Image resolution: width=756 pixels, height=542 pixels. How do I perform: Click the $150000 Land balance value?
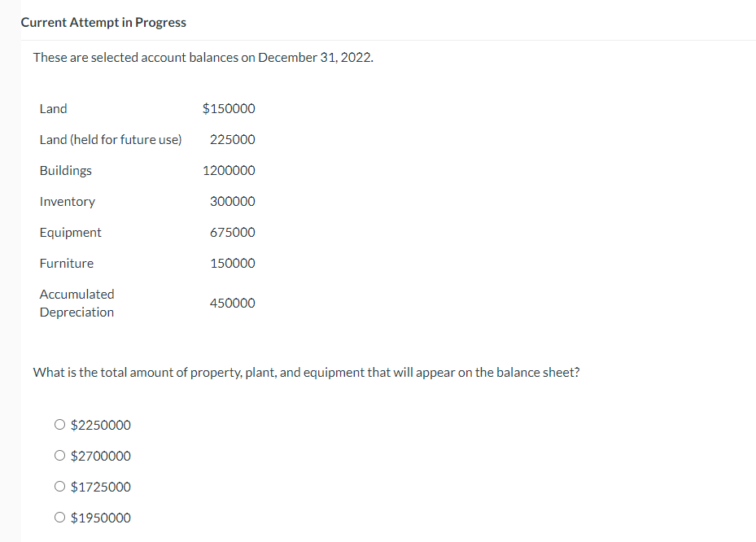click(228, 108)
